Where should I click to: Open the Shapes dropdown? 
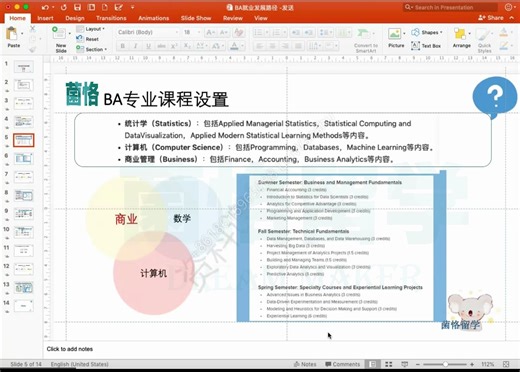(x=427, y=32)
